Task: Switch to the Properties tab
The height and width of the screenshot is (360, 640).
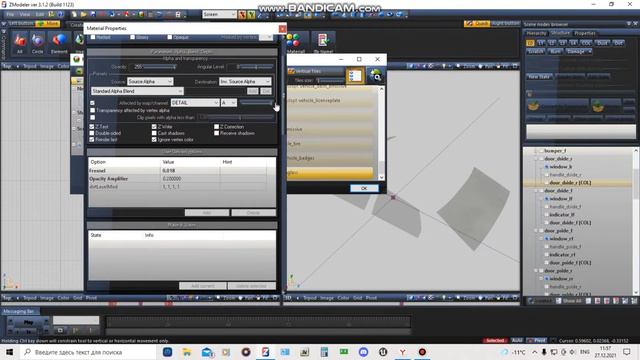Action: 585,33
